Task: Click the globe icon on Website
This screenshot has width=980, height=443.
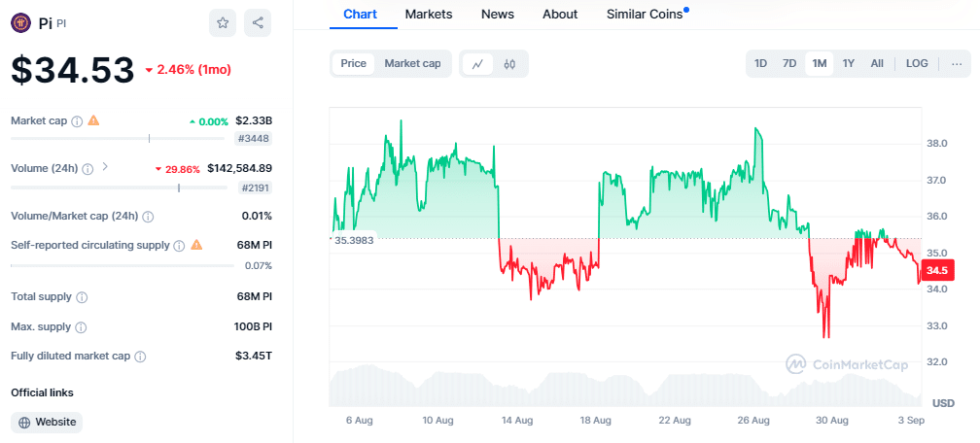Action: point(24,423)
